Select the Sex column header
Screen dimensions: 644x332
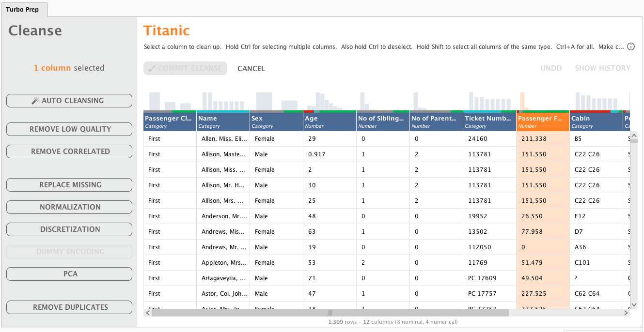click(276, 122)
